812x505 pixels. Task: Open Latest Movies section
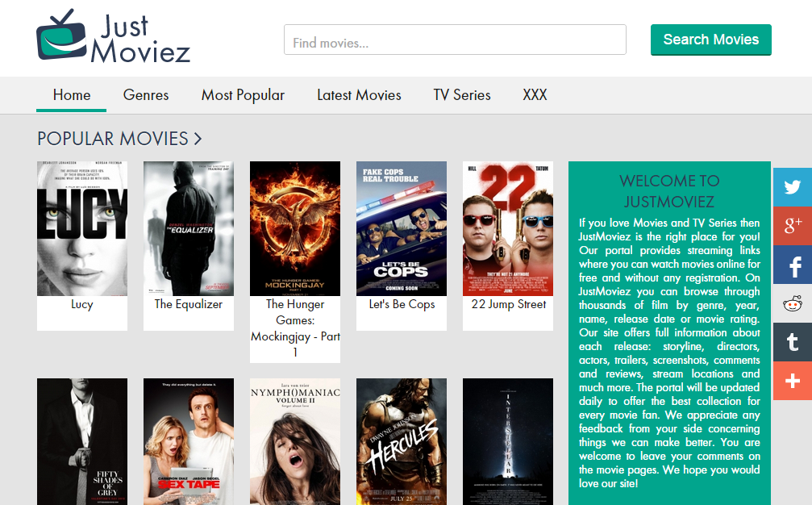tap(359, 95)
